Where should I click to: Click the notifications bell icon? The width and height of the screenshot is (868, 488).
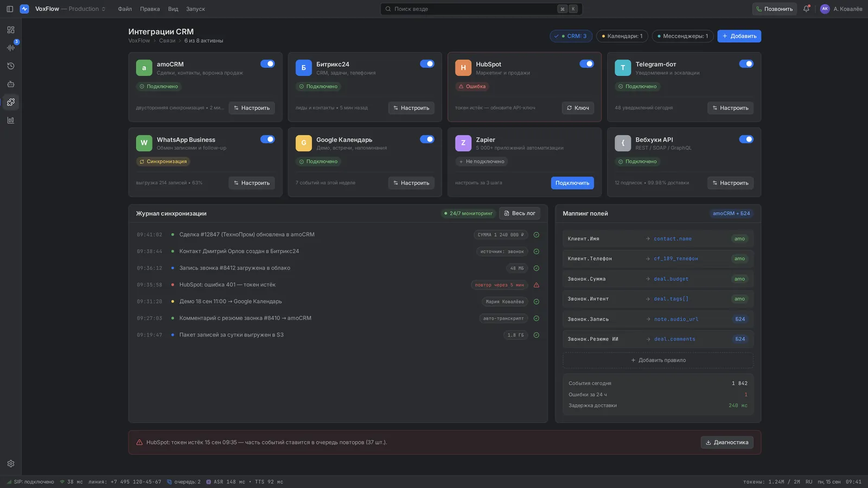tap(806, 9)
